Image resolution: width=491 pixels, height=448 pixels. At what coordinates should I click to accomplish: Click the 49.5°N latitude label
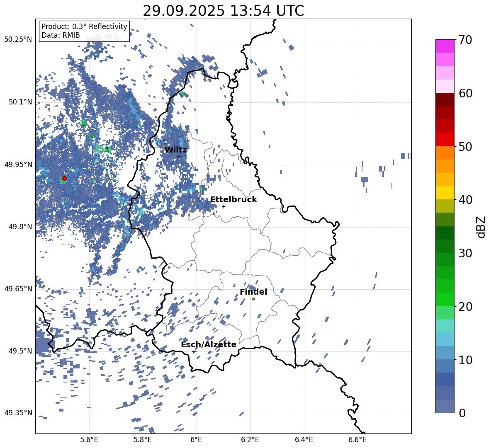(20, 351)
